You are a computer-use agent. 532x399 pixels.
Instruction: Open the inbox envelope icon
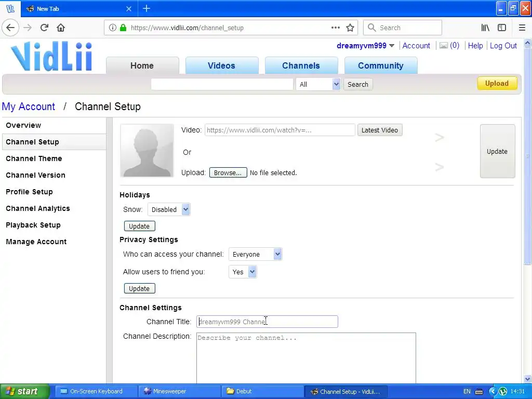click(444, 46)
